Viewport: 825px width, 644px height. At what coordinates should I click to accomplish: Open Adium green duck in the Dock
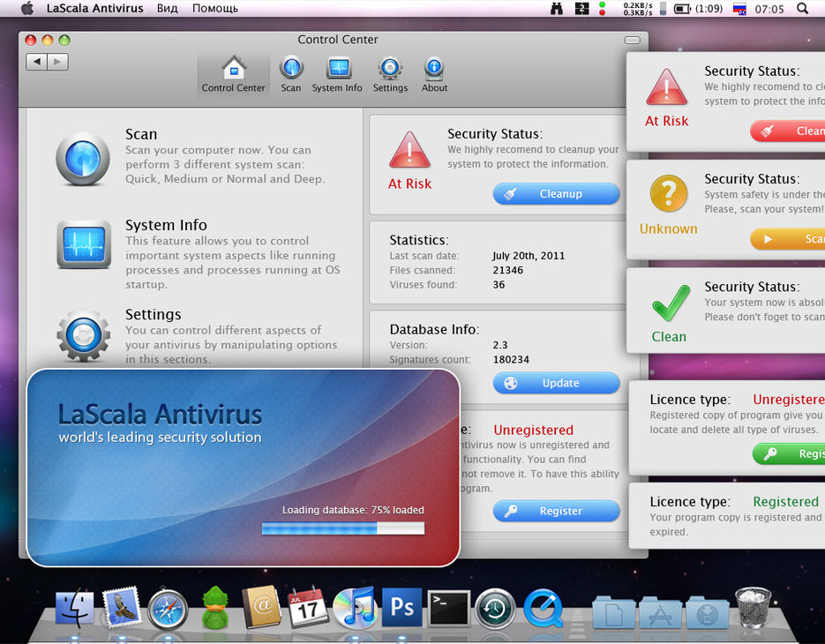[x=215, y=608]
